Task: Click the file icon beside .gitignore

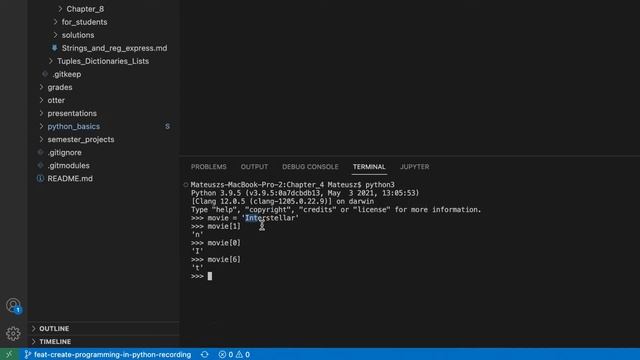Action: pyautogui.click(x=40, y=152)
